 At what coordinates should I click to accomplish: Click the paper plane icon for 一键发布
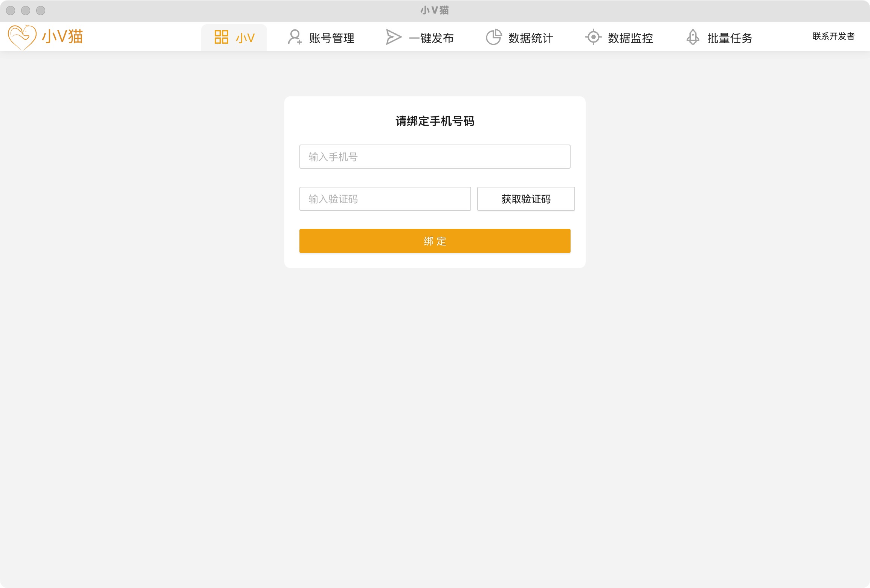tap(394, 37)
